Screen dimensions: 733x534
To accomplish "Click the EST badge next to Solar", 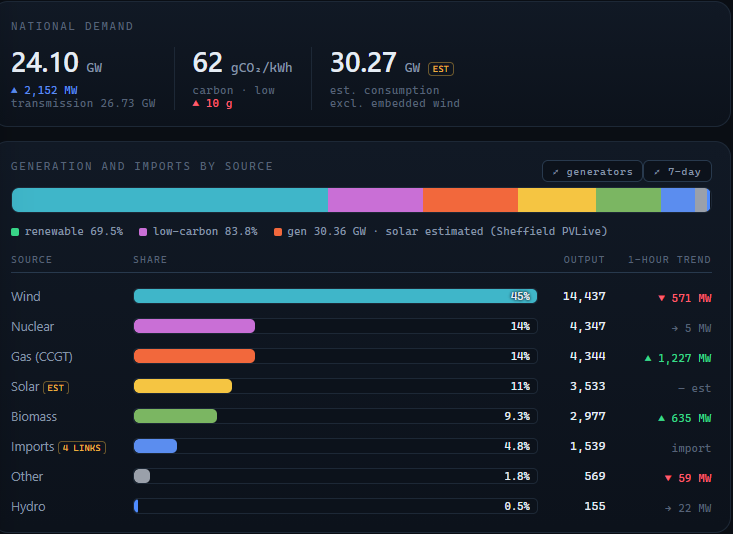I will pyautogui.click(x=56, y=388).
